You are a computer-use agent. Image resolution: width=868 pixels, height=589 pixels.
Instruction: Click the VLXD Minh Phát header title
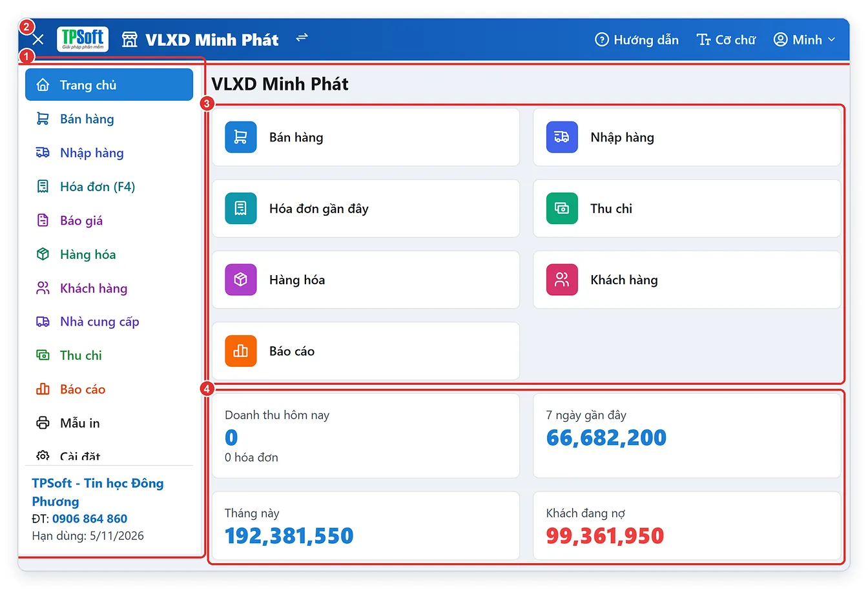[212, 39]
